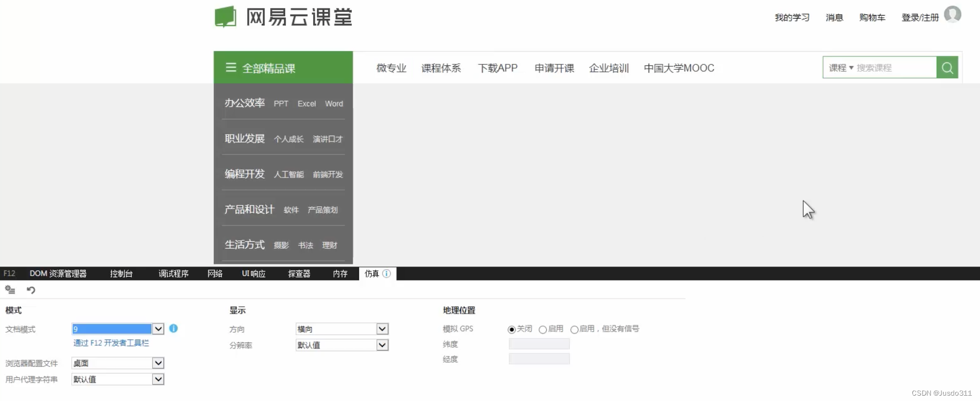Open the 方向 orientation dropdown

(x=341, y=329)
